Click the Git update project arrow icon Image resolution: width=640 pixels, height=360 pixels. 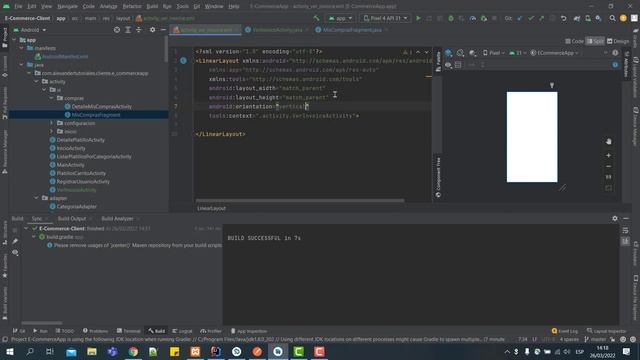click(x=520, y=18)
